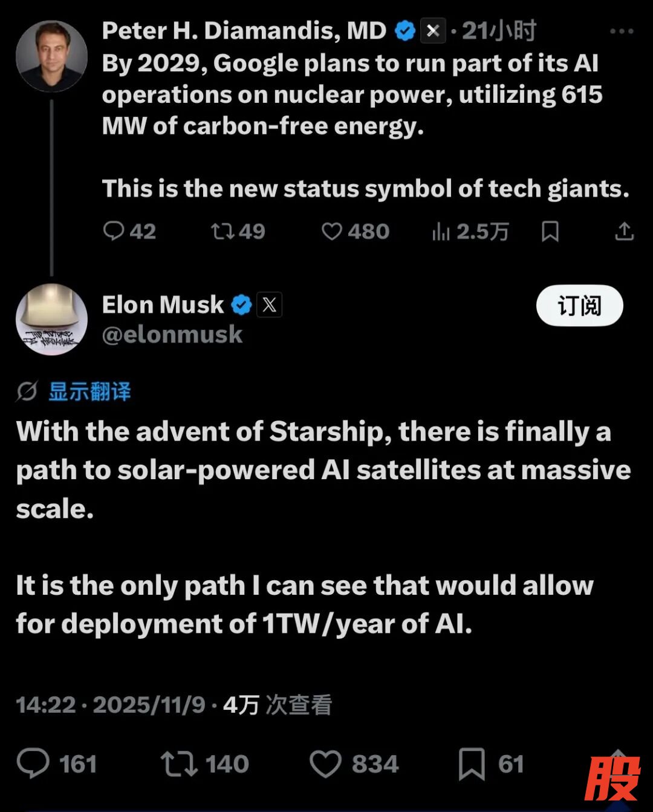Open the @elonmusk handle link
Viewport: 653px width, 812px height.
tap(172, 335)
